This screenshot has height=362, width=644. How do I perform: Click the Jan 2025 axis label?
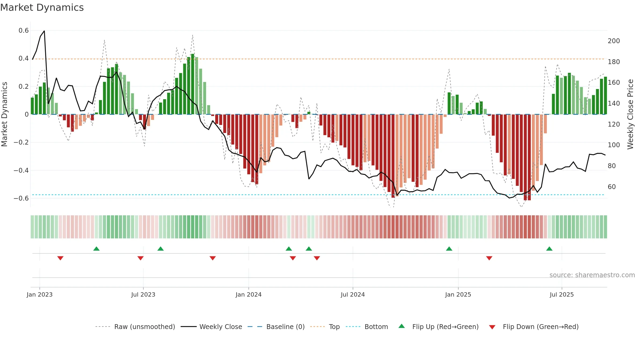[458, 294]
